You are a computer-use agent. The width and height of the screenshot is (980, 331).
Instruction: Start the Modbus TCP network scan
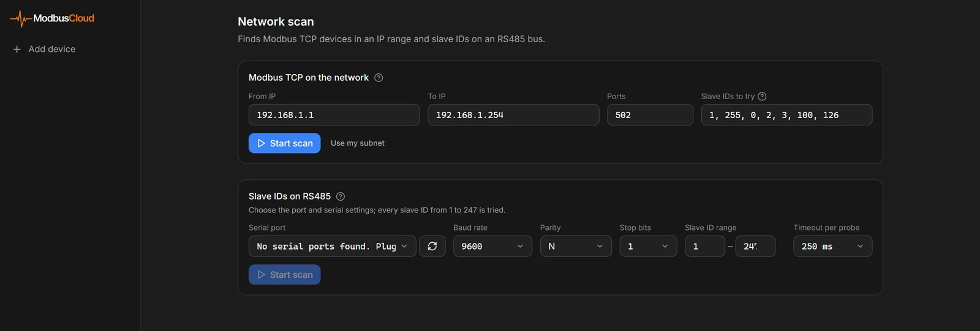(x=285, y=143)
